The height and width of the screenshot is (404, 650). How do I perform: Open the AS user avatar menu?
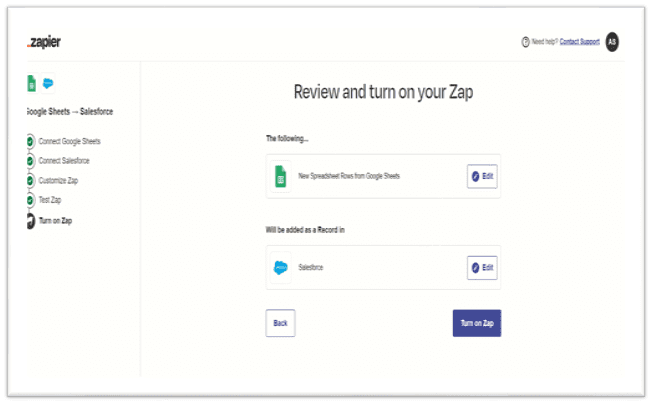pyautogui.click(x=612, y=42)
